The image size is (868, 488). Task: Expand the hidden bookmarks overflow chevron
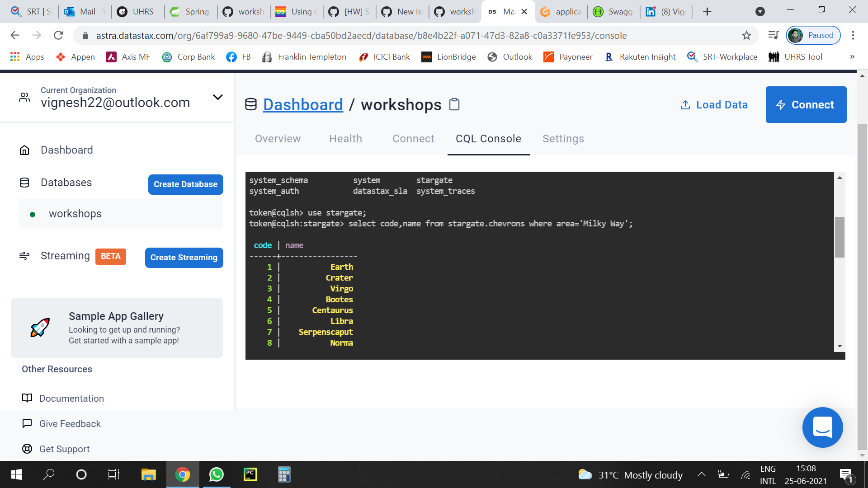coord(852,56)
